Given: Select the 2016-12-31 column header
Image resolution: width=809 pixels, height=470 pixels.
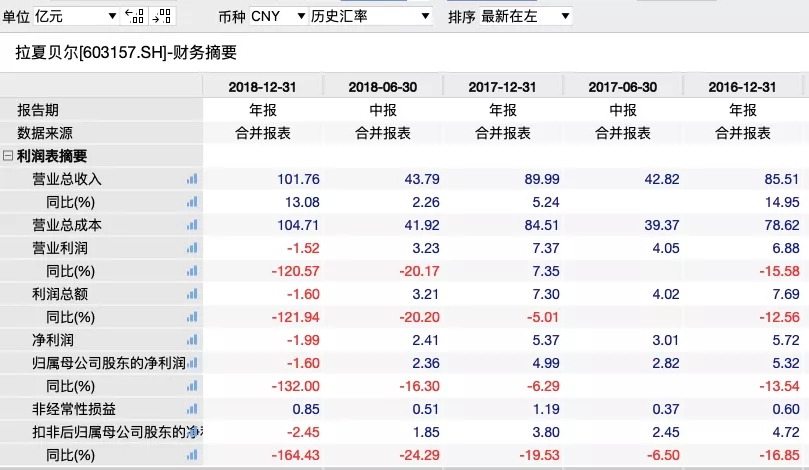Looking at the screenshot, I should click(x=742, y=87).
